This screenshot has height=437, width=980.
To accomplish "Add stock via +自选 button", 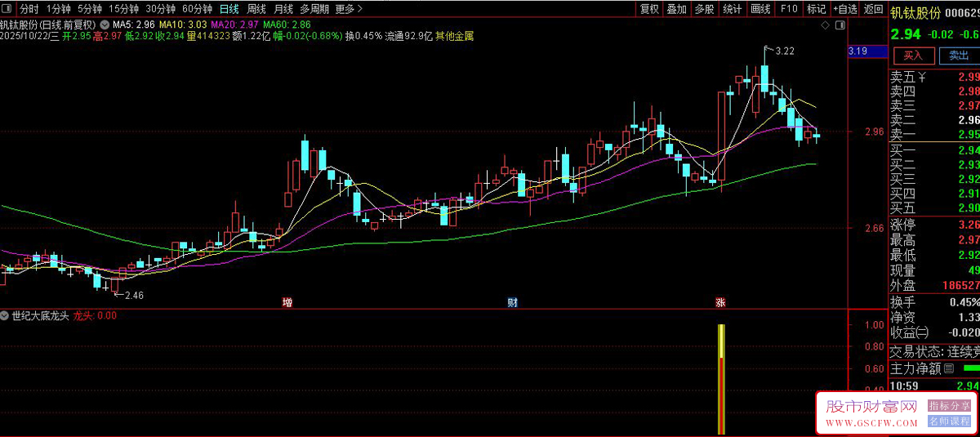I will 844,9.
